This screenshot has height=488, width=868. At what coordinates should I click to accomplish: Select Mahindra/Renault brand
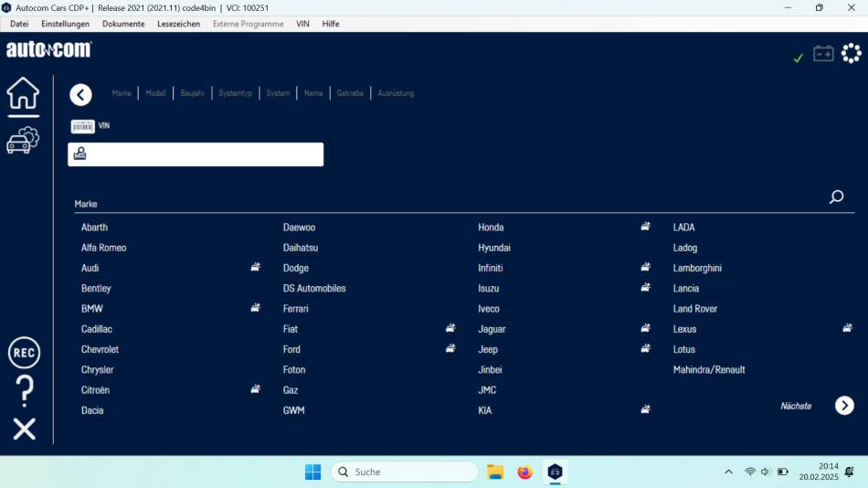point(709,369)
